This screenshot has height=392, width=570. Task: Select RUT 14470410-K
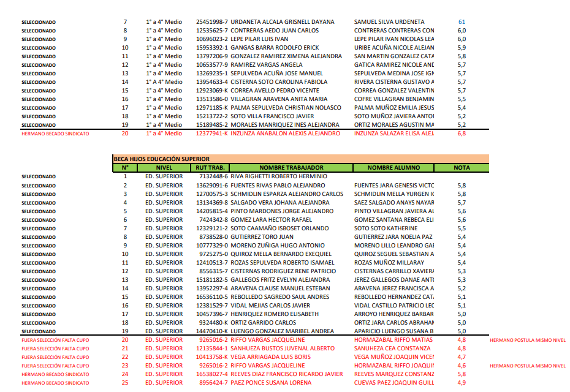(212, 331)
